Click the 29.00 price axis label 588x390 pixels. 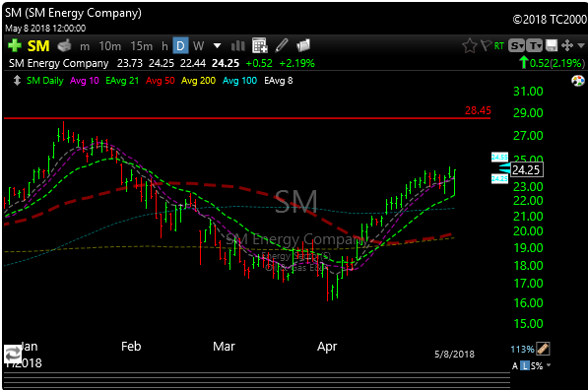[528, 113]
